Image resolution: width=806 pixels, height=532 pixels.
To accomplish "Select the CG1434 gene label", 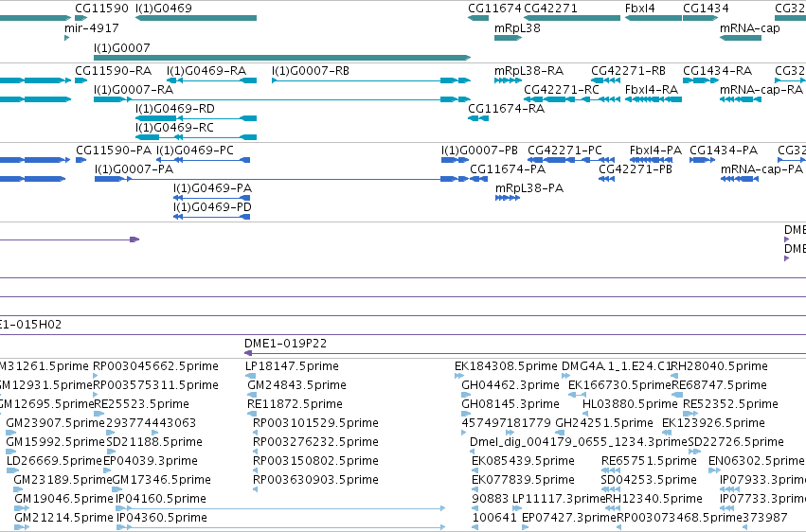I will pos(706,9).
